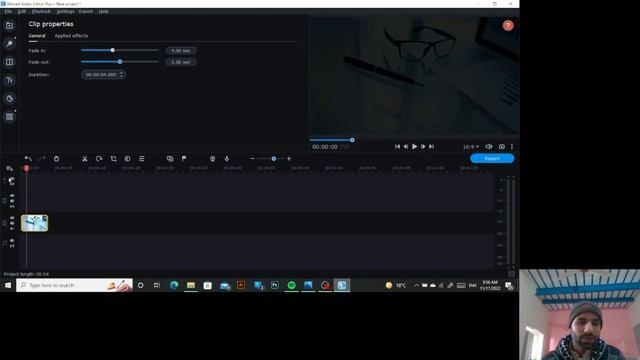
Task: Click the blue Export button
Action: [x=492, y=158]
